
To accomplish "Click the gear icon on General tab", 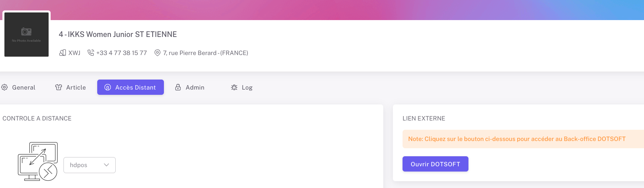I will click(x=4, y=88).
